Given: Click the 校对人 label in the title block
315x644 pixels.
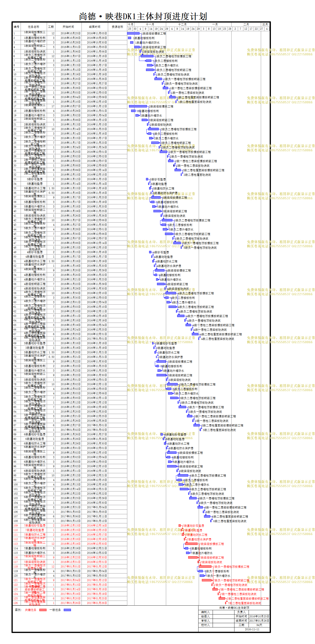Looking at the screenshot, I should pos(206,625).
